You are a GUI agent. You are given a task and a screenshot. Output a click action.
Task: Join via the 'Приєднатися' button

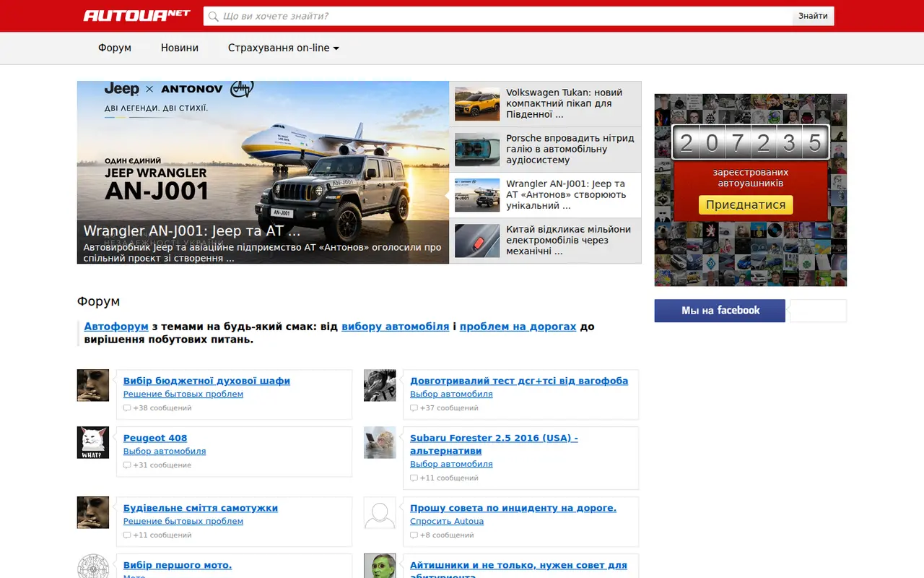click(746, 204)
